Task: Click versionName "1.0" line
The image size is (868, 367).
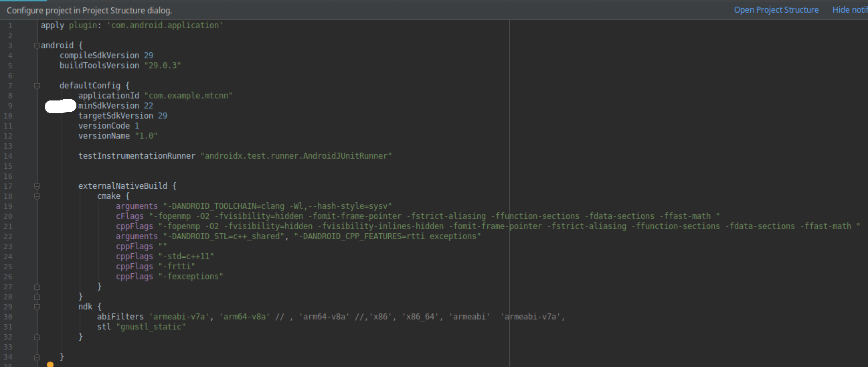Action: [118, 136]
